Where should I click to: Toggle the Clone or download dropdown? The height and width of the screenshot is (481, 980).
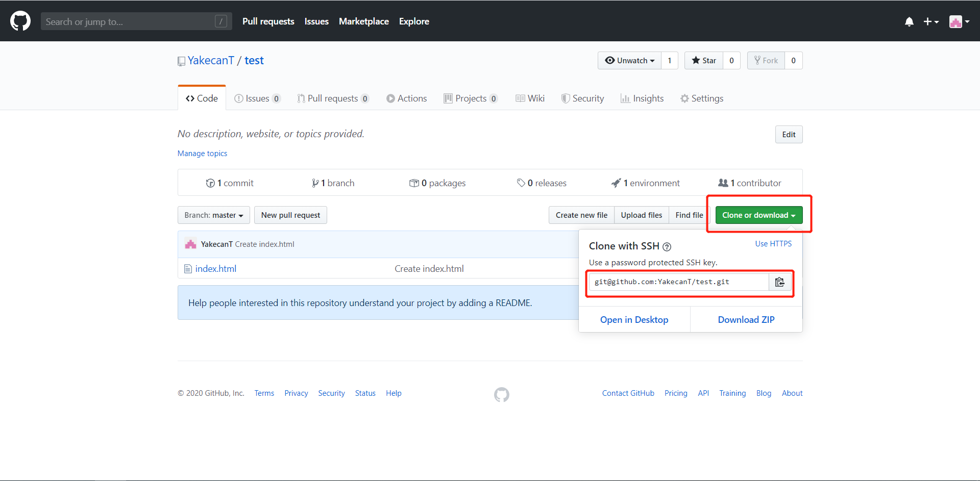pyautogui.click(x=759, y=215)
